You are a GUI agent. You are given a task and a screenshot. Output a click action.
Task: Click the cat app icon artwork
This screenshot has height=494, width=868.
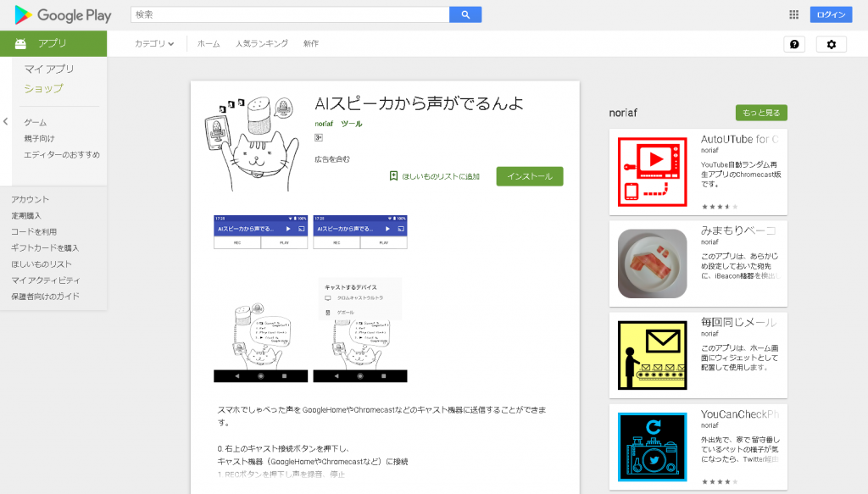pos(251,143)
